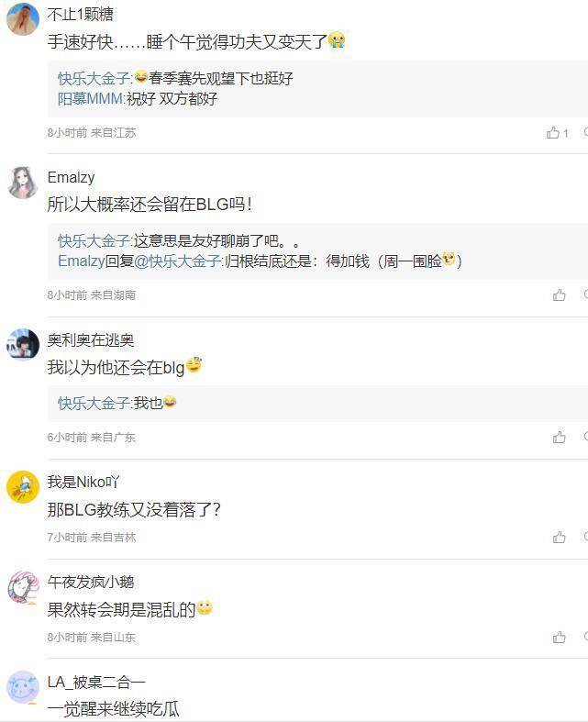Open the reply author link 阳慕MMM
Image resolution: width=588 pixels, height=722 pixels.
point(90,99)
